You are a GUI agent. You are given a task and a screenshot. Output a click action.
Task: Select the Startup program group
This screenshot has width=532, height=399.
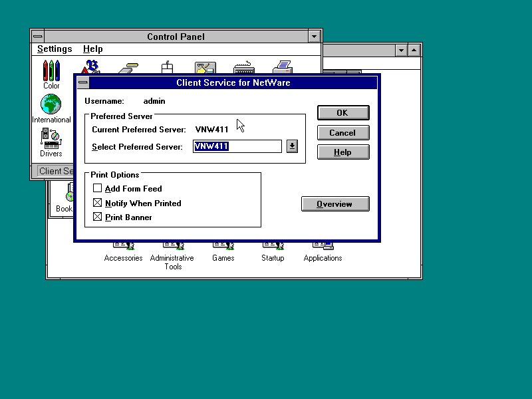[x=273, y=252]
